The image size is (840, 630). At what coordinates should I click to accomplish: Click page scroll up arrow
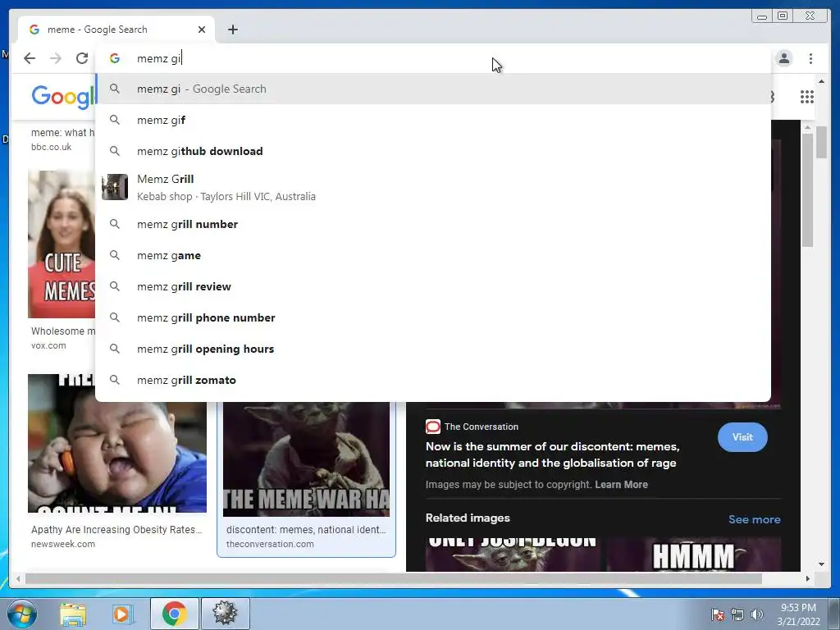coord(822,82)
